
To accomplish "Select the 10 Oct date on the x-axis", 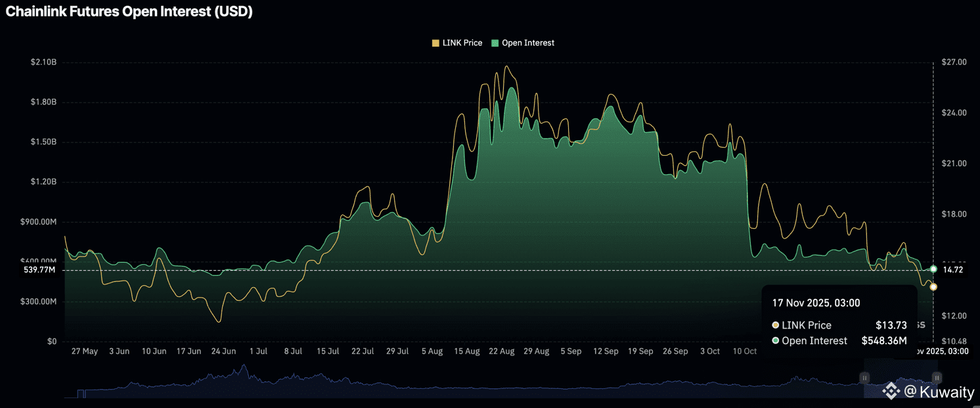I will coord(744,351).
